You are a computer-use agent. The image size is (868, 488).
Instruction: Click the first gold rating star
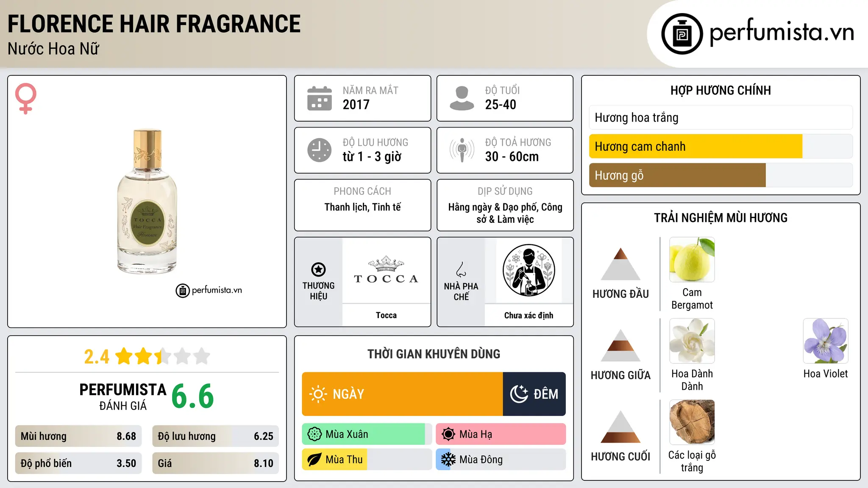tap(124, 356)
